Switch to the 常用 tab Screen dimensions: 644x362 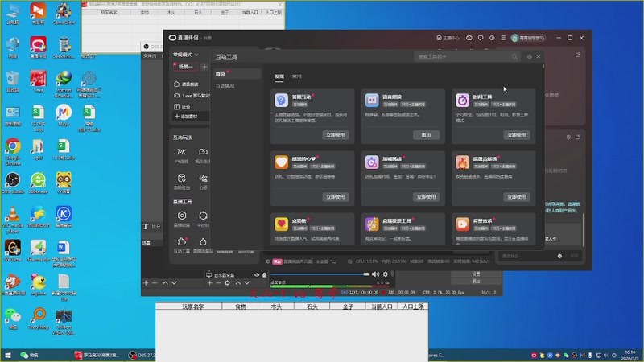point(296,76)
